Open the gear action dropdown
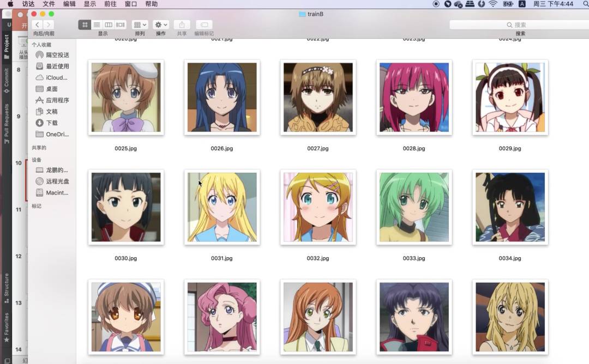The width and height of the screenshot is (589, 364). [x=161, y=25]
